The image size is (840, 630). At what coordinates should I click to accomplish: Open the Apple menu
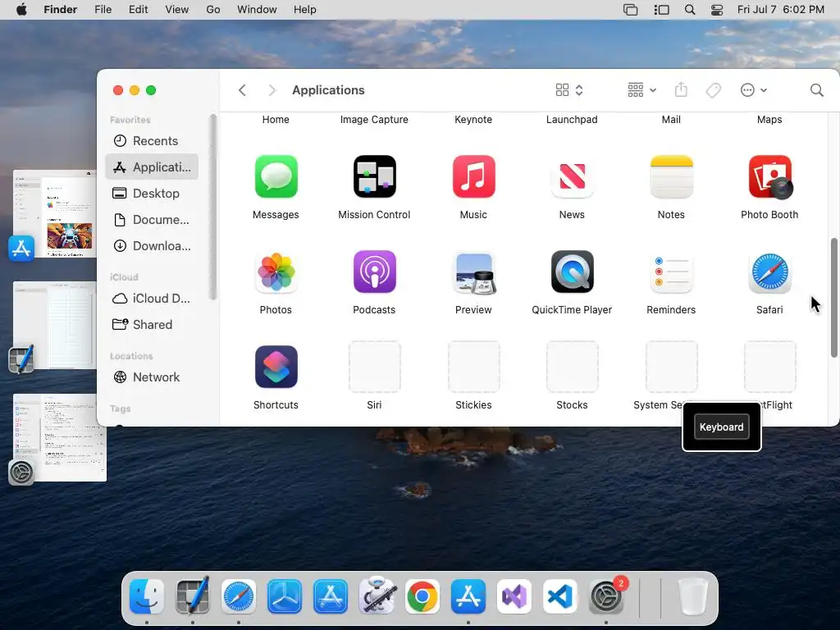21,10
